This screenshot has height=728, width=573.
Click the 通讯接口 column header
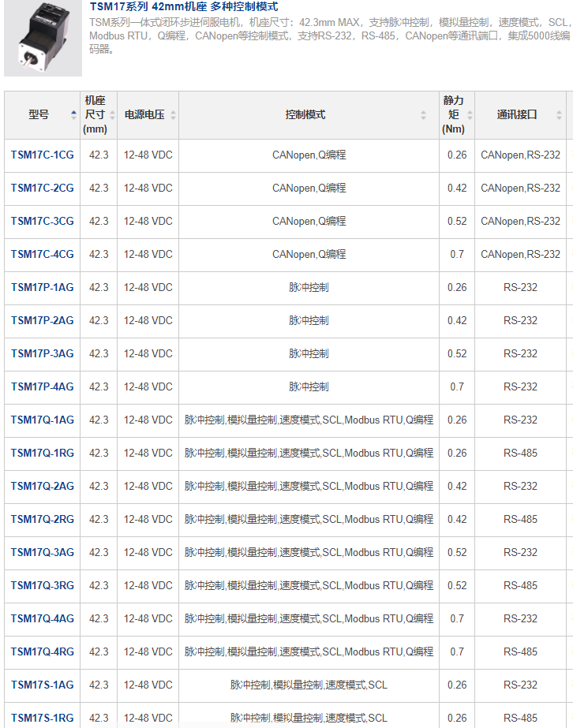pyautogui.click(x=520, y=115)
